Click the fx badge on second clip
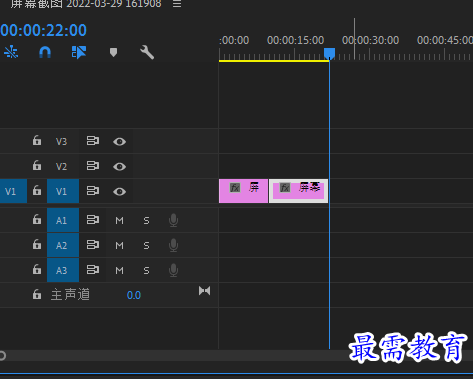 [285, 188]
